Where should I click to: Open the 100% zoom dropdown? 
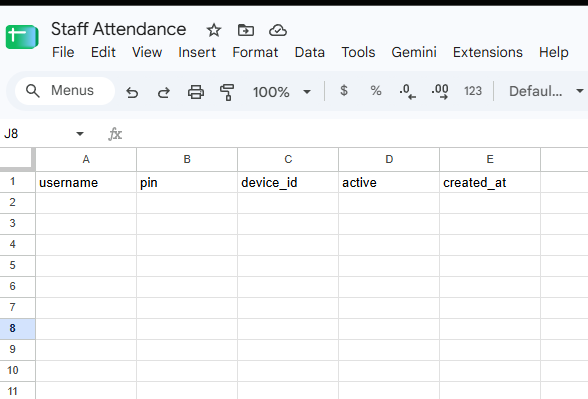[281, 92]
